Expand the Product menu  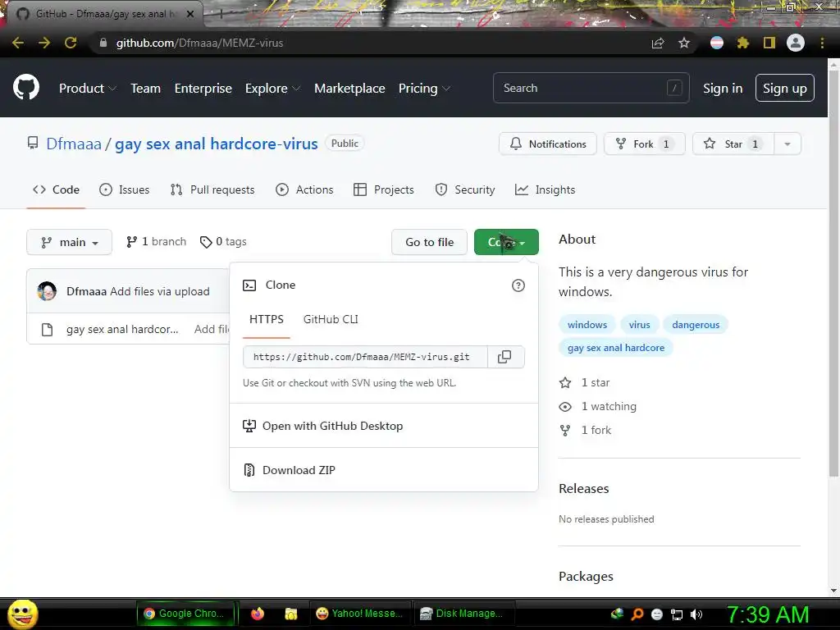[87, 89]
